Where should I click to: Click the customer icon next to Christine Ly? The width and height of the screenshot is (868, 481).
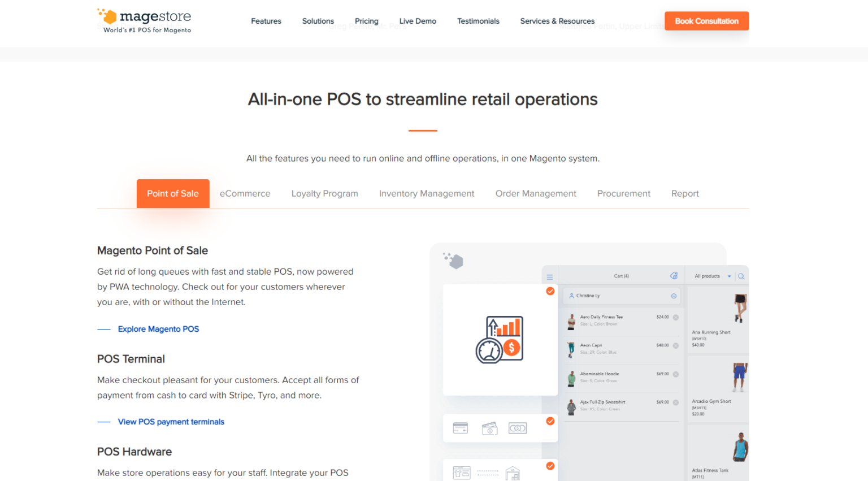coord(572,295)
